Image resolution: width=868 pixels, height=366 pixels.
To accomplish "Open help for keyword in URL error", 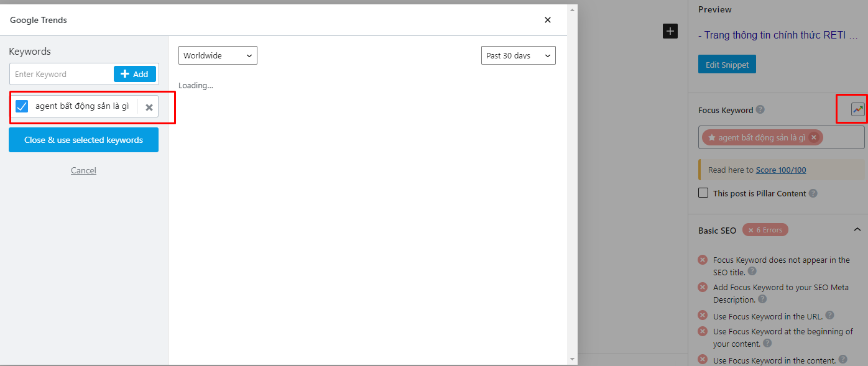I will (830, 316).
